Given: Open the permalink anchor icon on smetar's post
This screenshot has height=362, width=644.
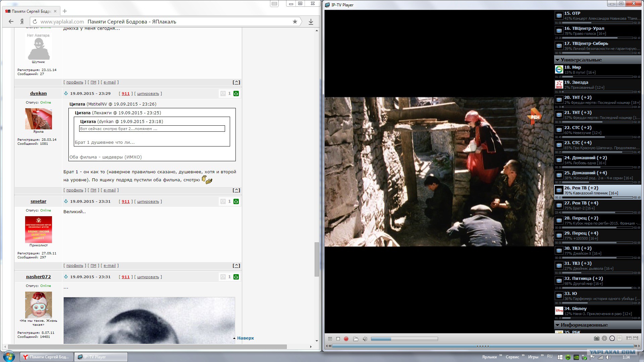Looking at the screenshot, I should pos(66,201).
